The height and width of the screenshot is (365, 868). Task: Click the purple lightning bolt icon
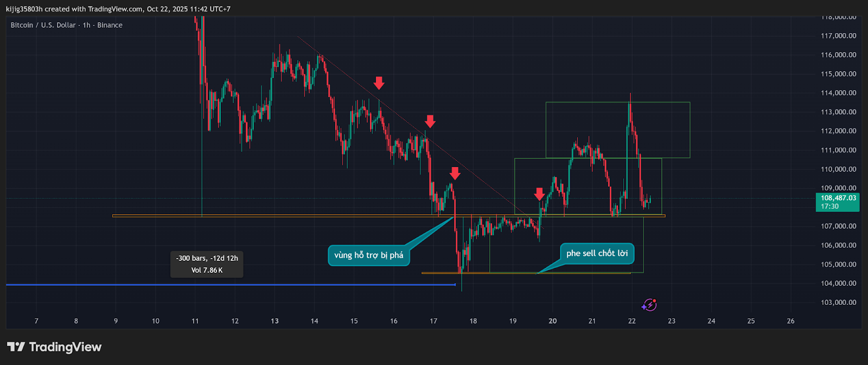[x=649, y=305]
